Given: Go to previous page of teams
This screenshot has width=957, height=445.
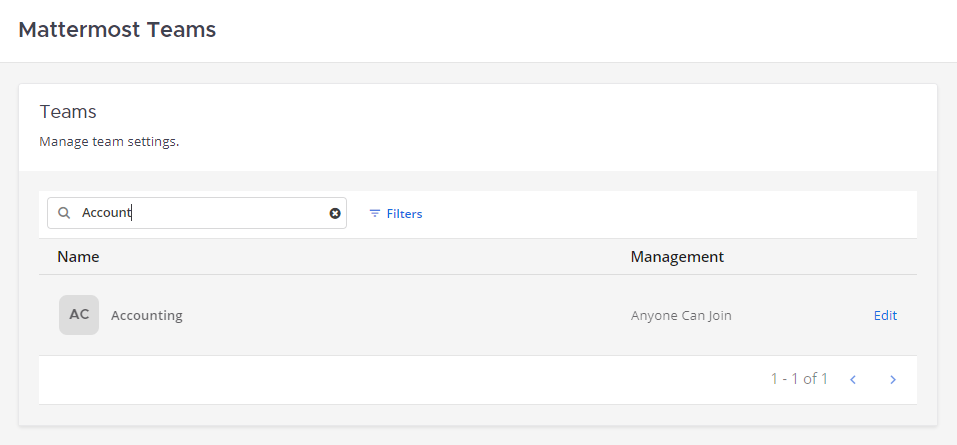Looking at the screenshot, I should click(853, 379).
